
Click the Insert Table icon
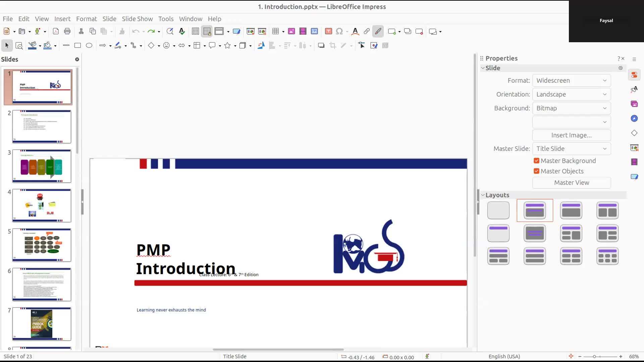[275, 31]
